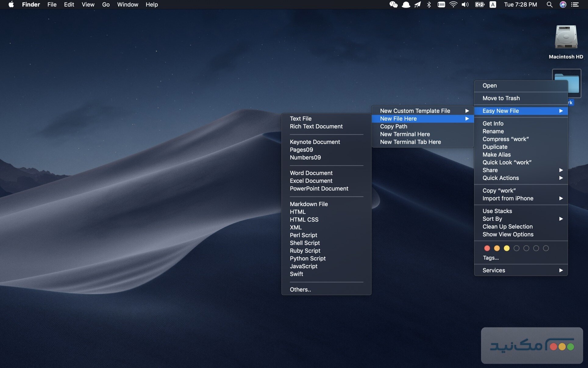
Task: Apply the red tag color
Action: (x=487, y=248)
